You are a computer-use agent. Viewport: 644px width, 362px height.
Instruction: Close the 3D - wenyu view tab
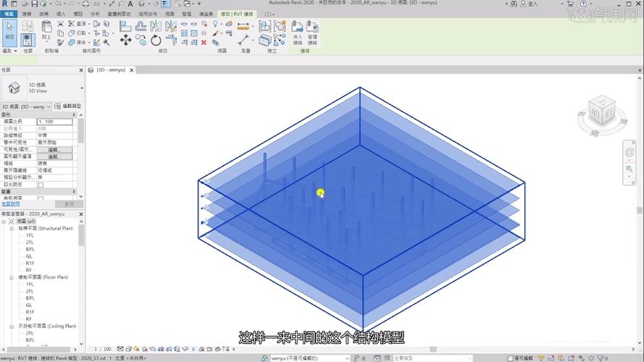[x=131, y=70]
